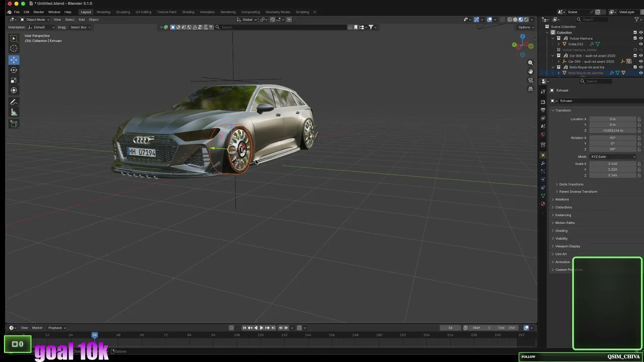Open the Object Data mesh properties tab

(x=543, y=196)
